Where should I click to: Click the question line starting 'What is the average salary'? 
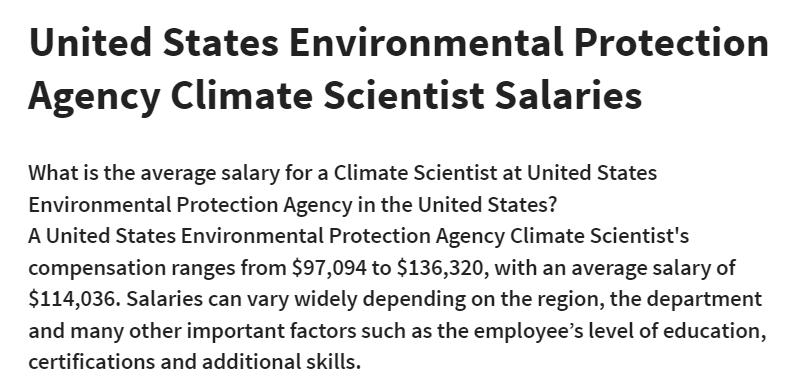[342, 173]
